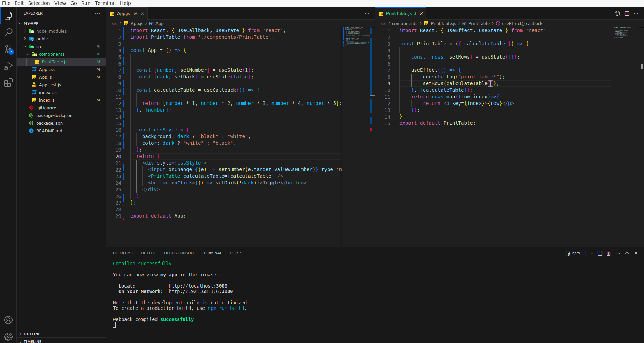This screenshot has height=343, width=644.
Task: Open the localhost:3000 link in terminal
Action: 198,286
